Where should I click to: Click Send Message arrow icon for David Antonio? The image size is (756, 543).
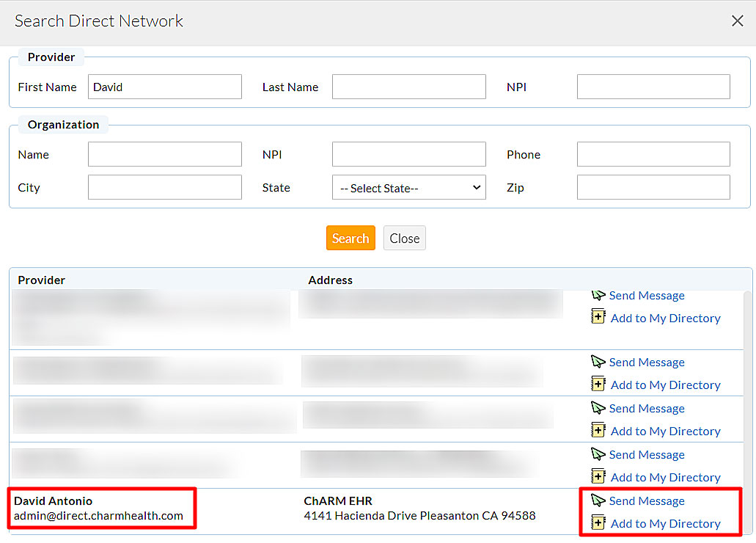(598, 501)
